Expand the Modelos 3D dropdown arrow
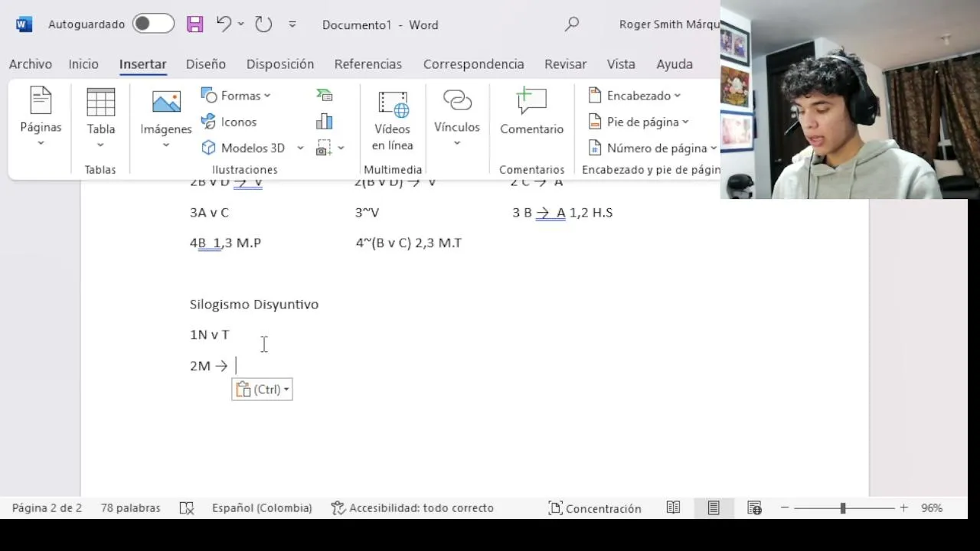 tap(300, 148)
